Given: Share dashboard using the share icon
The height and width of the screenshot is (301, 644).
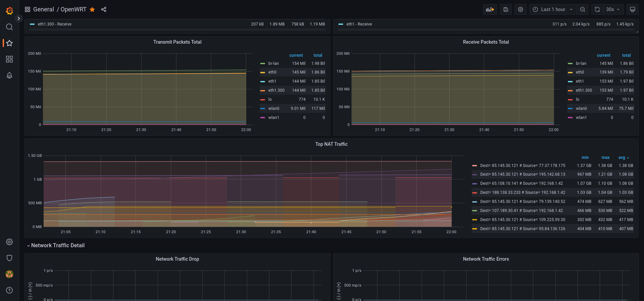Looking at the screenshot, I should (104, 9).
